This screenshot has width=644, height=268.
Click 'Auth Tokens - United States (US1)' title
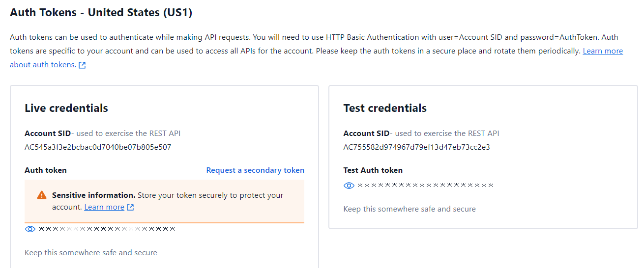pos(101,13)
